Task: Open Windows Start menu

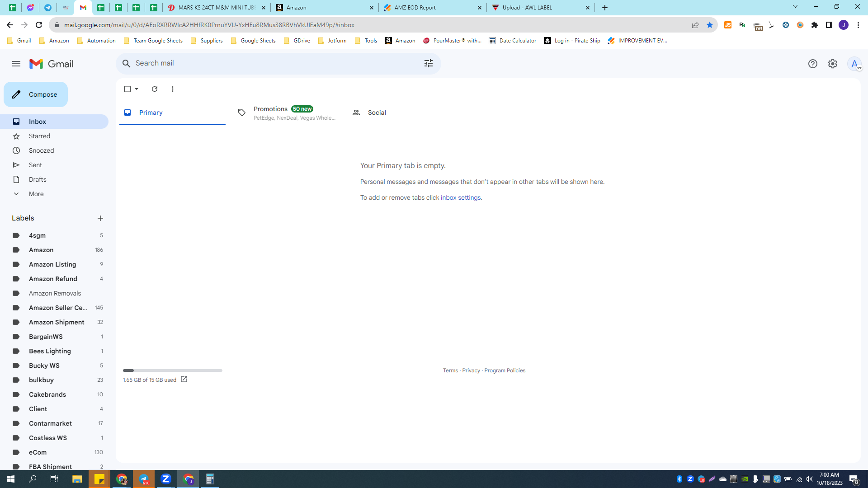Action: [11, 479]
